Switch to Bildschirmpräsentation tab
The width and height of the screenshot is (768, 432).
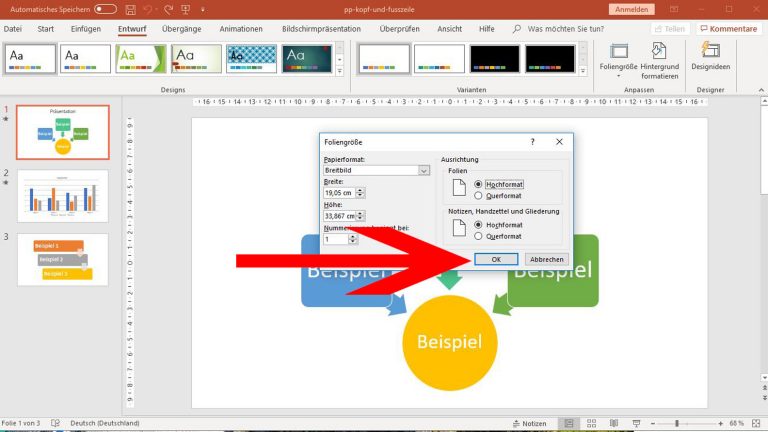321,29
